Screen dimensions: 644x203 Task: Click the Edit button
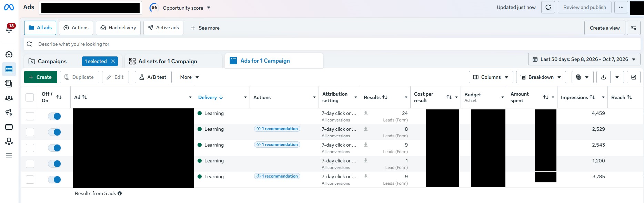(x=115, y=77)
